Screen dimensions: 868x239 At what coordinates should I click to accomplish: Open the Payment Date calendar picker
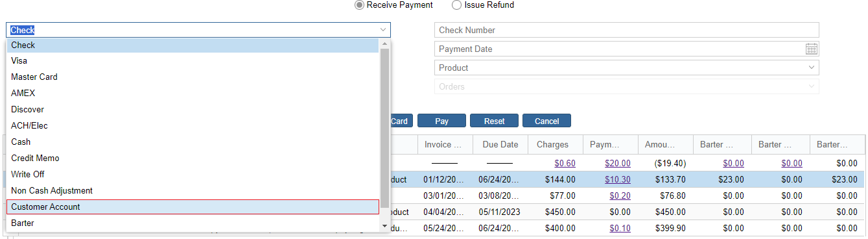coord(812,49)
